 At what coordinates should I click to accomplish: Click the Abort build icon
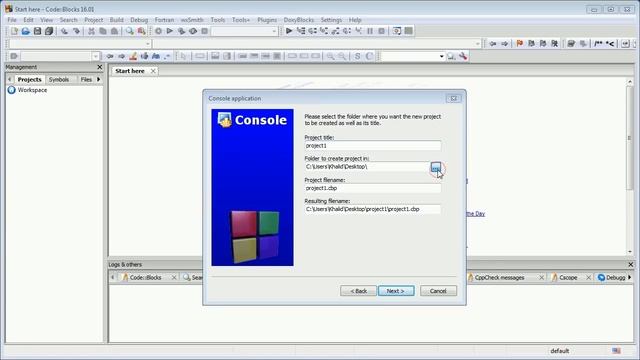(x=204, y=31)
